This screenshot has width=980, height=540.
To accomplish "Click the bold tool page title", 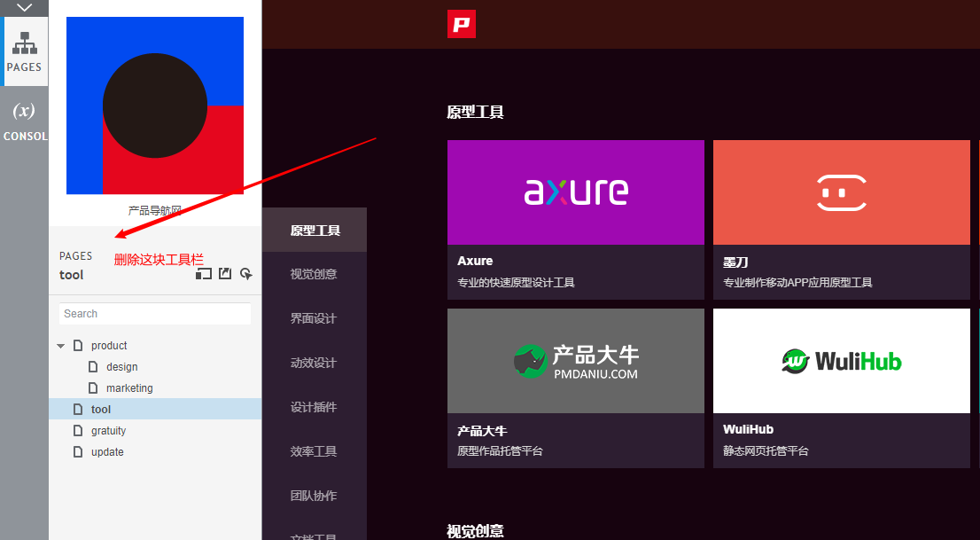I will (x=71, y=275).
